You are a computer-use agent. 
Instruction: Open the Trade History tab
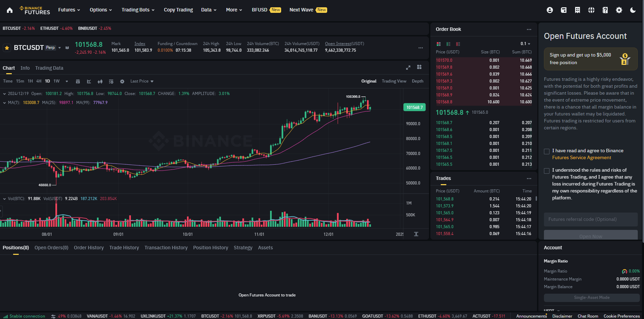[124, 248]
